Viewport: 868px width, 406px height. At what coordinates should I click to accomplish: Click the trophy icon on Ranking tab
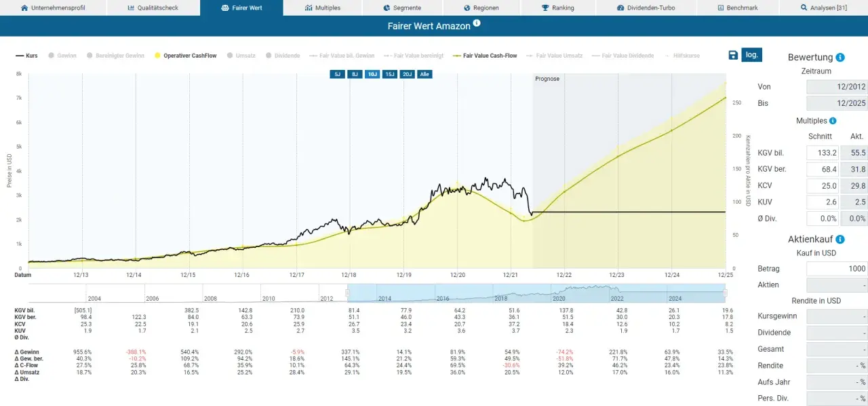545,8
